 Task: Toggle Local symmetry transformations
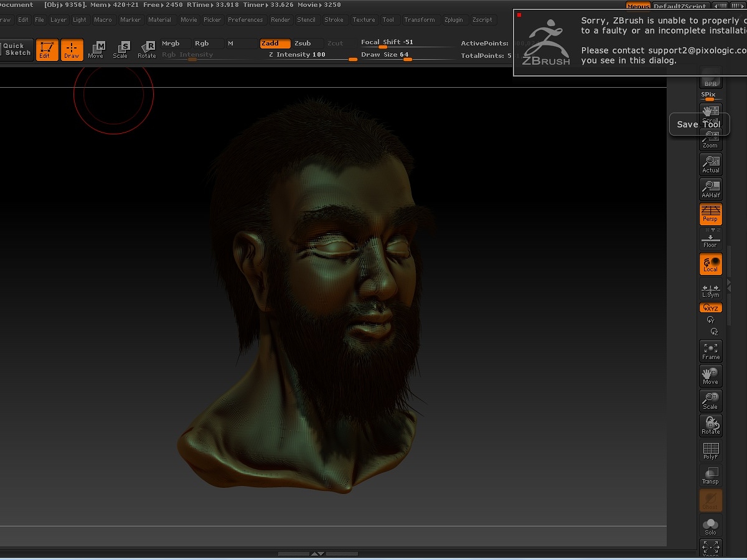[x=710, y=264]
